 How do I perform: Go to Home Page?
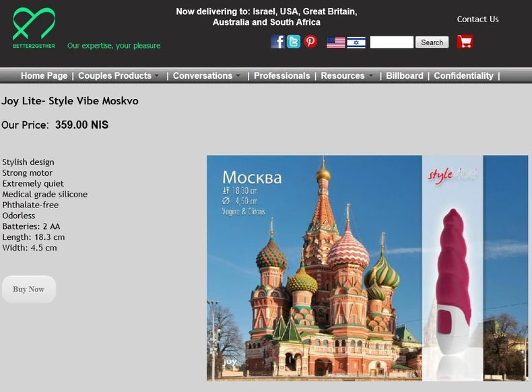point(44,75)
